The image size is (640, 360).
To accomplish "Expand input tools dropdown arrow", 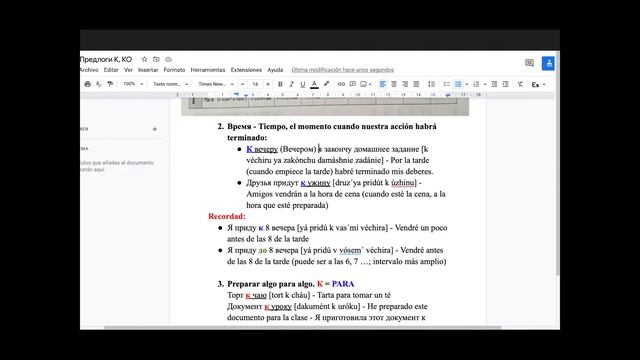I will pyautogui.click(x=544, y=84).
